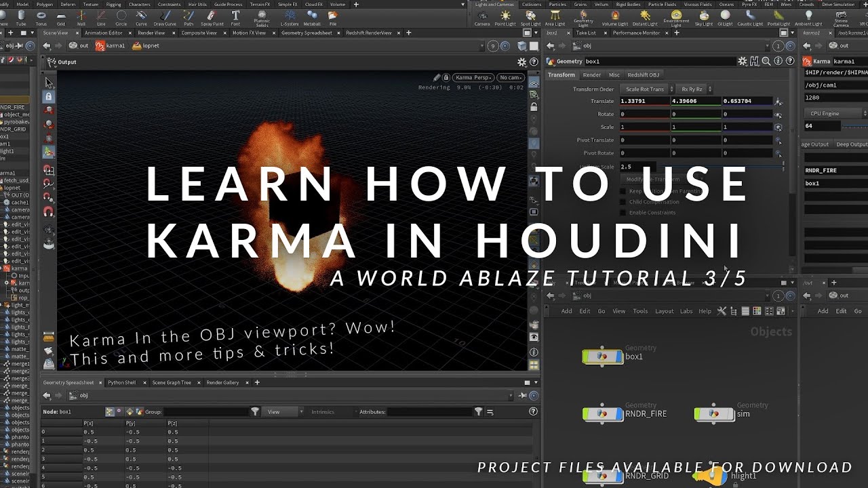Viewport: 868px width, 488px height.
Task: Open the CPU Engine dropdown in Karma parameters
Action: (x=835, y=113)
